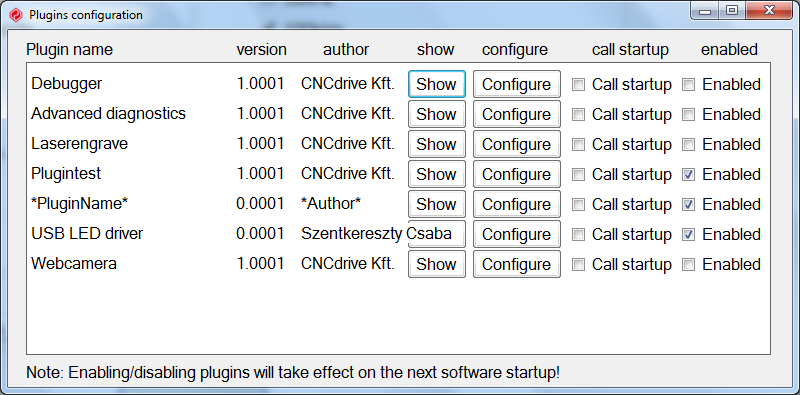Open Configure for *PluginName* plugin

click(x=516, y=204)
